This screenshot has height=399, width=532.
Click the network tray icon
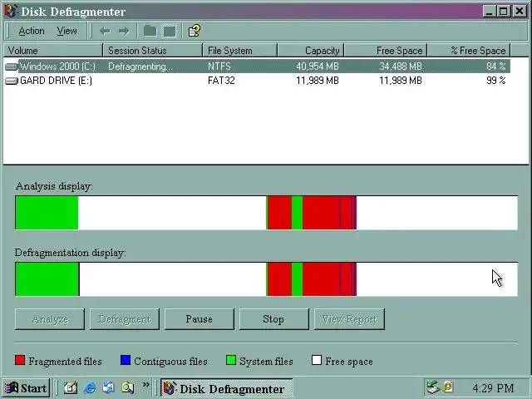433,387
